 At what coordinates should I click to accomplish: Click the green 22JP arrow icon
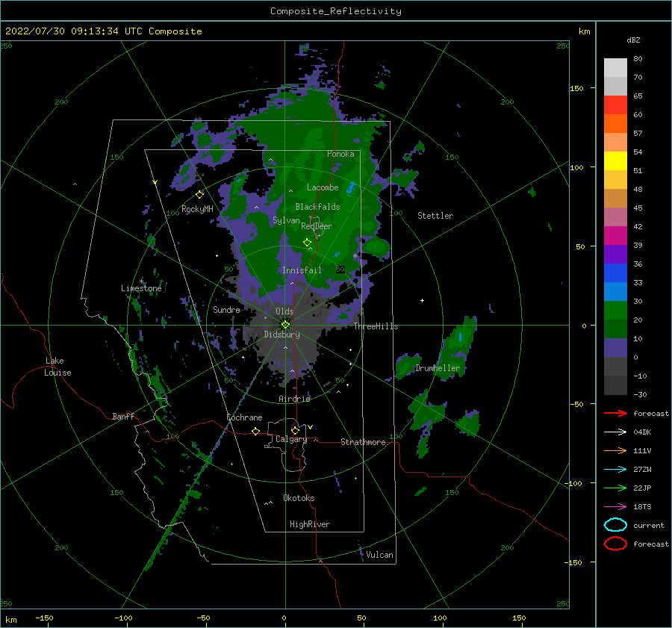coord(615,488)
